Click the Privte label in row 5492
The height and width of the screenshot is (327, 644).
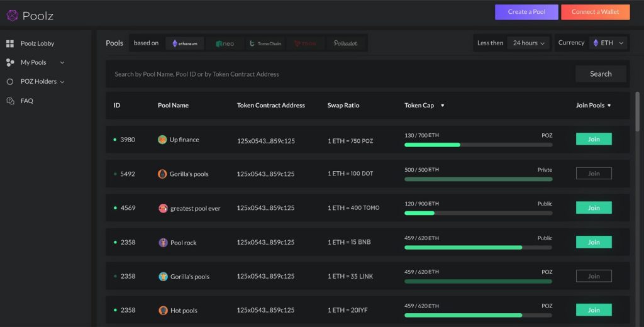[545, 170]
